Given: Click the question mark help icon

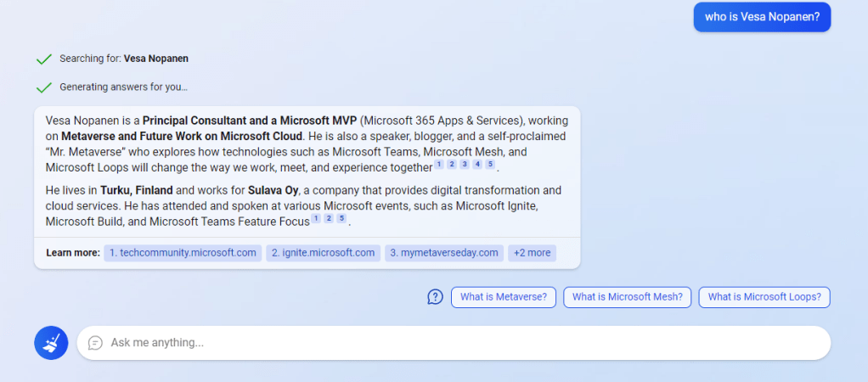Looking at the screenshot, I should click(435, 297).
